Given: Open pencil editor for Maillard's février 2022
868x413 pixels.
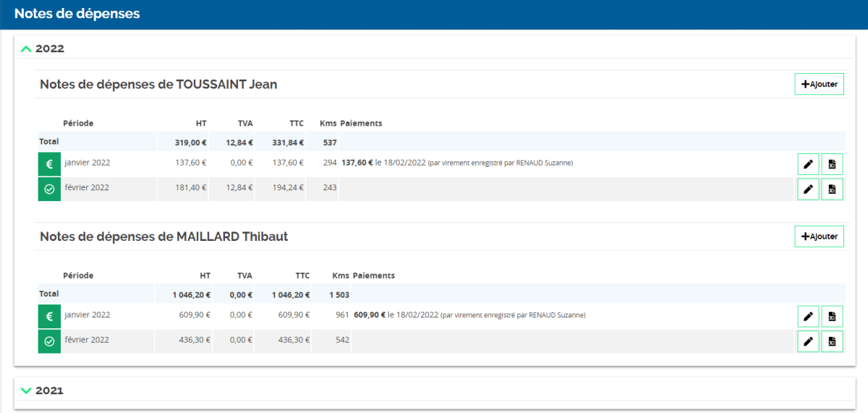Looking at the screenshot, I should tap(808, 341).
